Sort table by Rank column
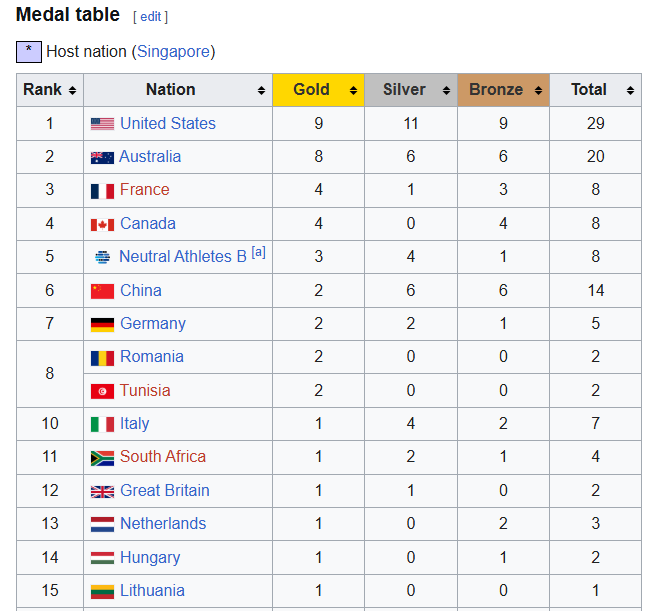 point(50,90)
